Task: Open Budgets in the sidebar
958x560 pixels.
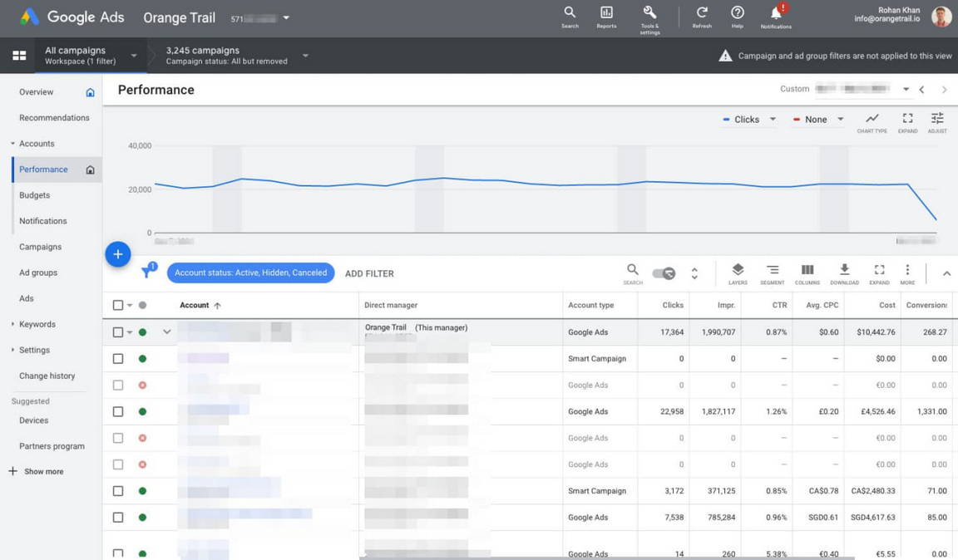Action: click(35, 195)
